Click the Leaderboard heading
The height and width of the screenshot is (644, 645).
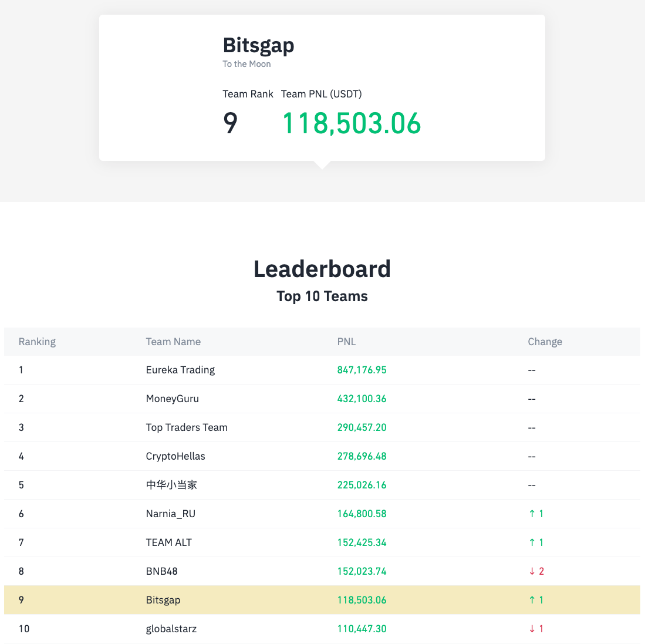[322, 269]
